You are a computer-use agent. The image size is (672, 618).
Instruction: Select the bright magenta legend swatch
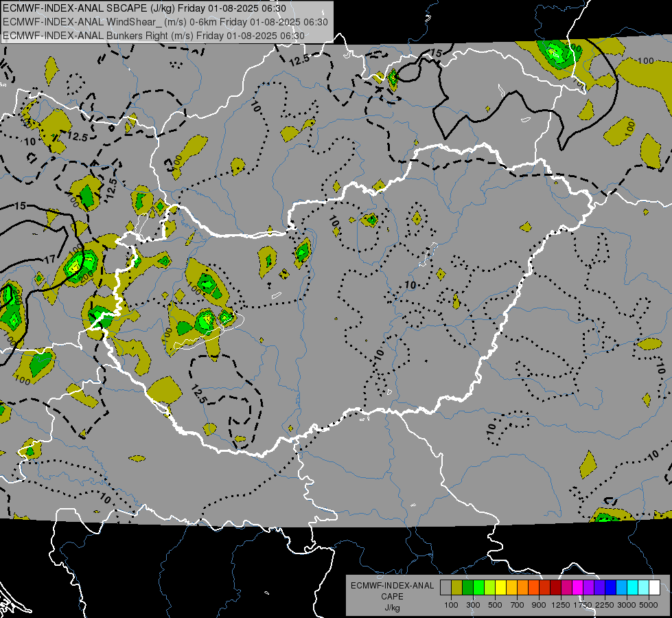click(578, 587)
